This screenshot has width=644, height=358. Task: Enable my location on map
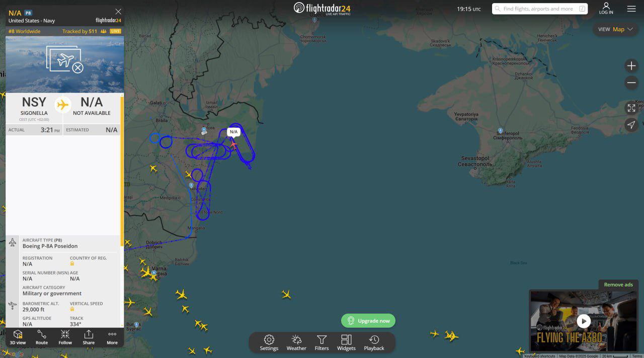coord(631,125)
